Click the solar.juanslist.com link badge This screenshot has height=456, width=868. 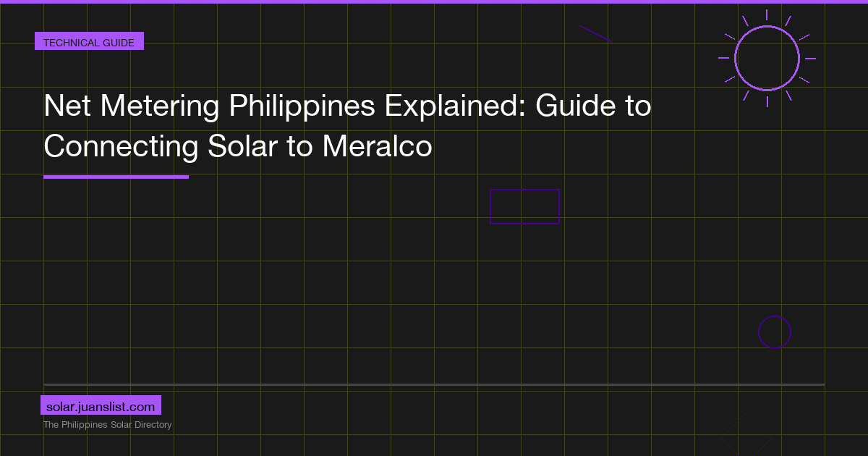pyautogui.click(x=101, y=406)
